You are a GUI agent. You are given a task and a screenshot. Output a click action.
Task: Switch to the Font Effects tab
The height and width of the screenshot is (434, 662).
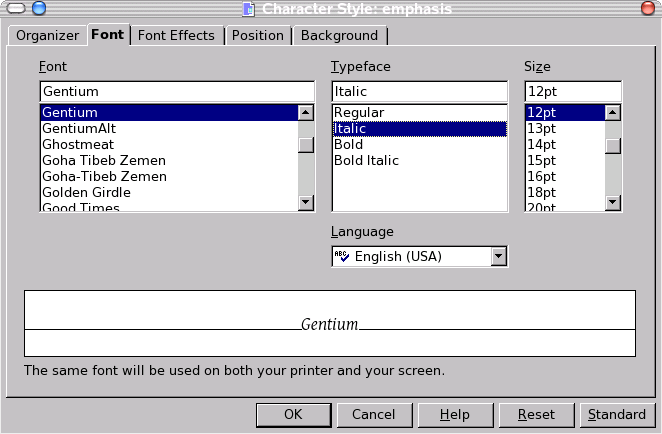tap(176, 35)
